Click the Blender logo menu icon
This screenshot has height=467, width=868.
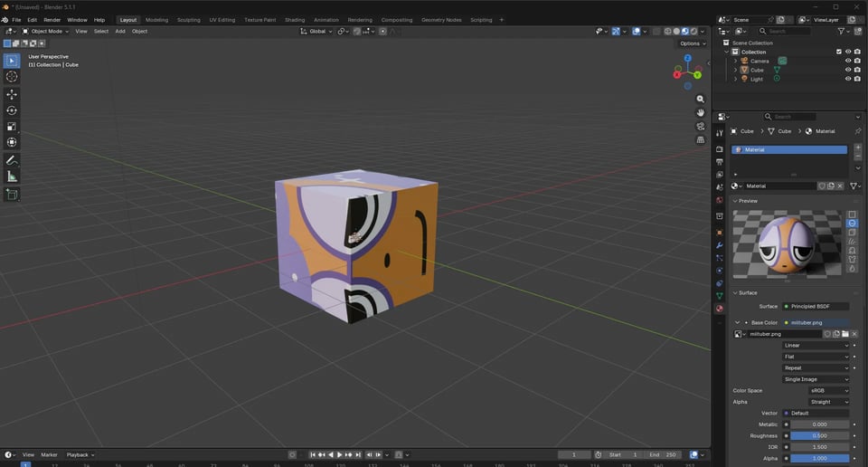tap(5, 20)
